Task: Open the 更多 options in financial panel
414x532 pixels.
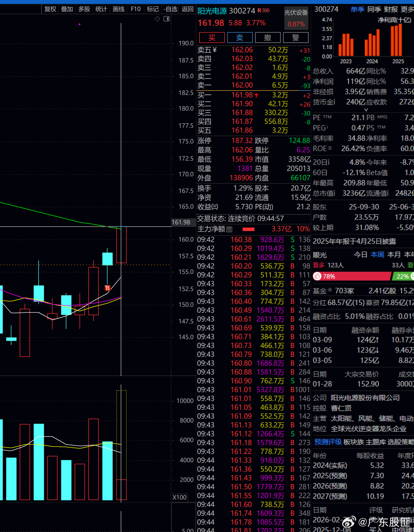Action: click(x=407, y=9)
